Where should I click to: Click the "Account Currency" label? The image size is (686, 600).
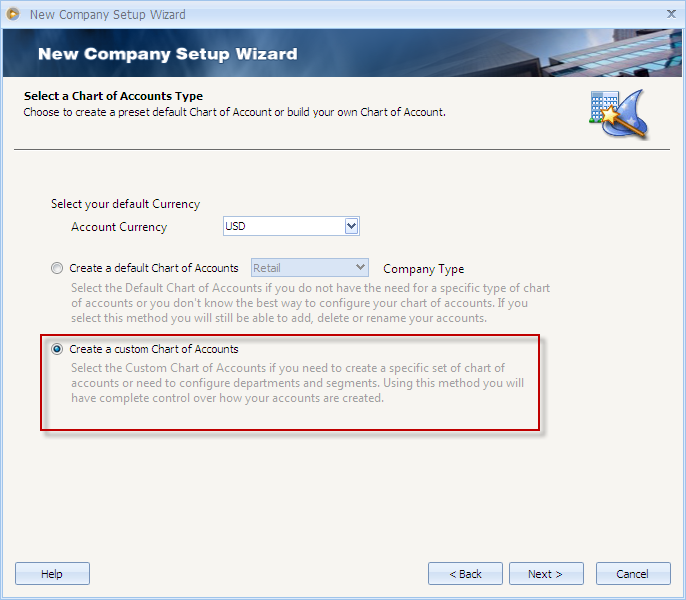(x=119, y=227)
